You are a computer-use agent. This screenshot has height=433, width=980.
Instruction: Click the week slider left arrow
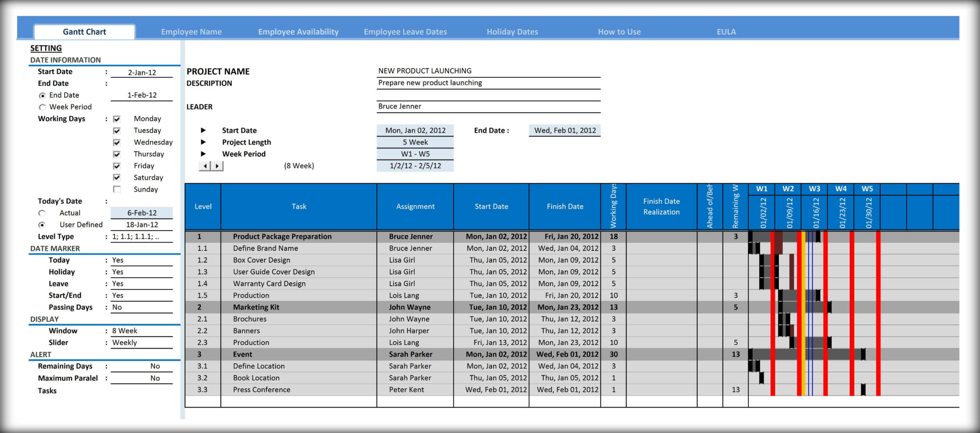pyautogui.click(x=205, y=166)
